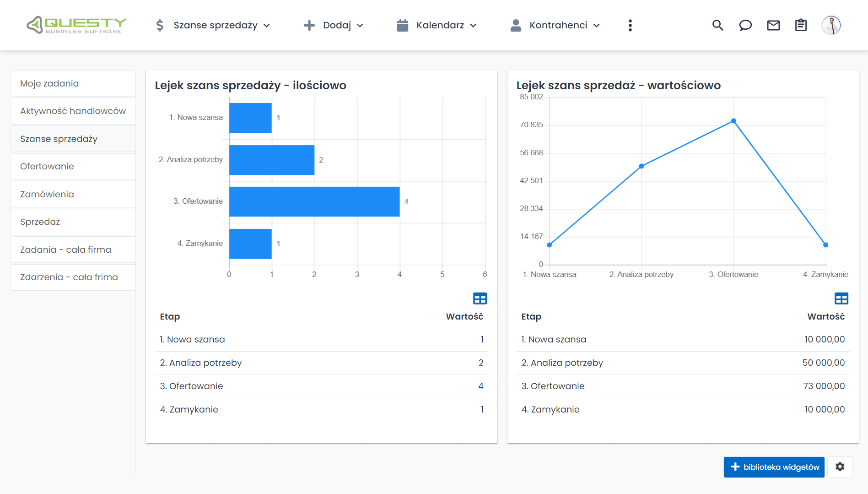Select Moje zadania sidebar tab
Screen dimensions: 868x494
73,83
